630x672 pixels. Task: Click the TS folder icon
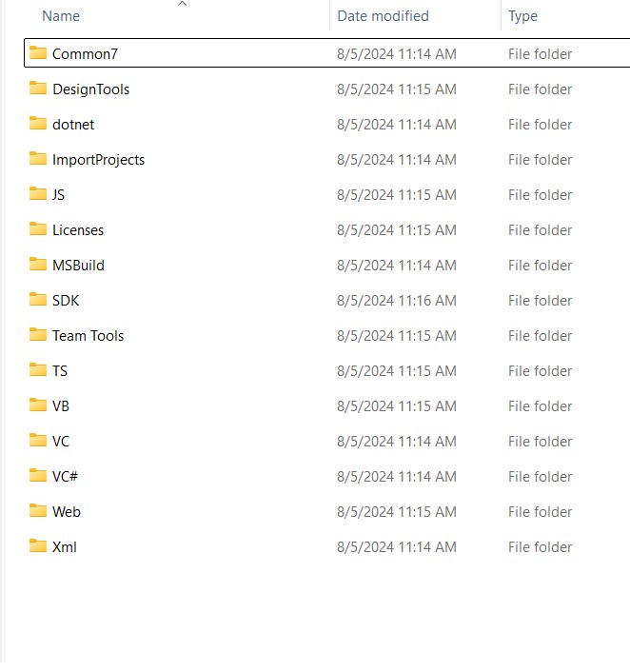pyautogui.click(x=38, y=370)
